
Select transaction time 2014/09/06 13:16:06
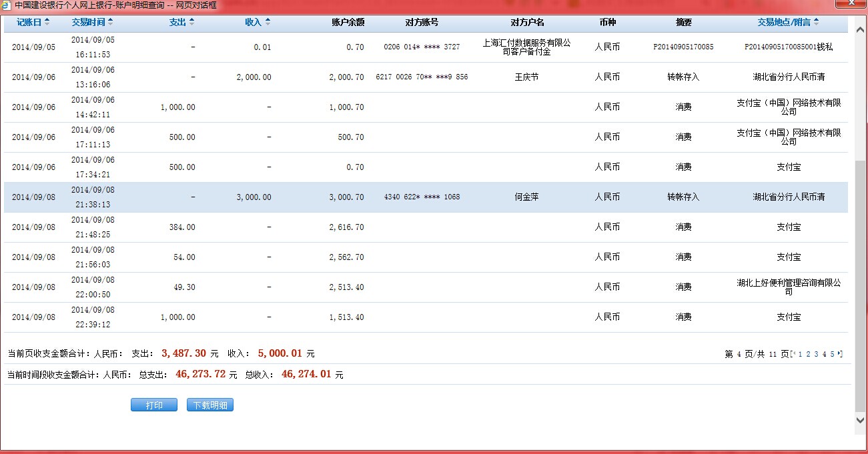pyautogui.click(x=93, y=77)
